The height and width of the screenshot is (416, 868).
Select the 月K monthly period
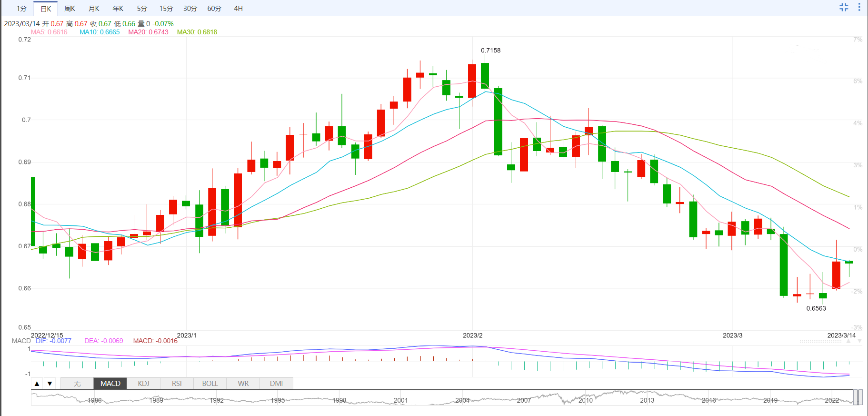[94, 9]
